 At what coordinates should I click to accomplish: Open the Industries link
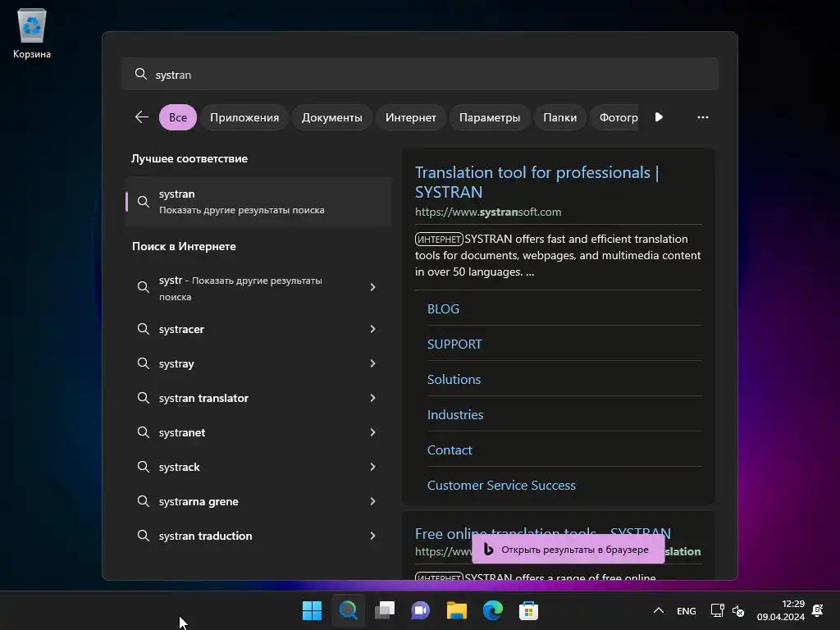pos(454,415)
